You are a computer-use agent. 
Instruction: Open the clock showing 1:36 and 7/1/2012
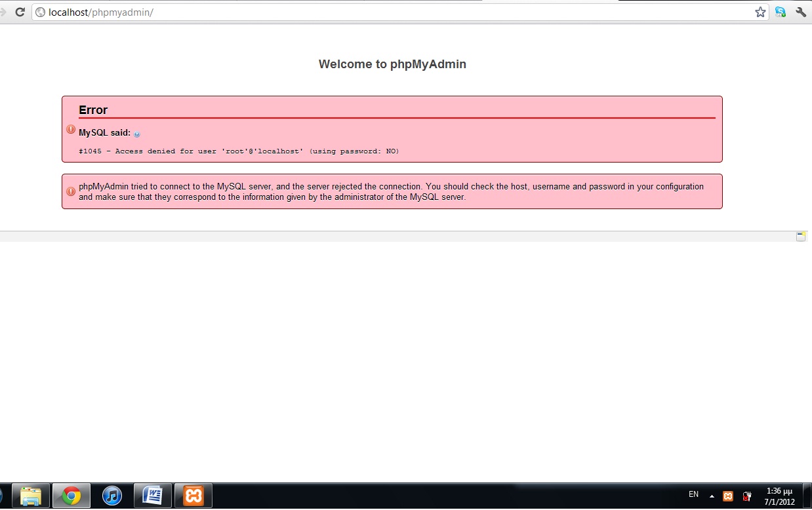coord(779,496)
